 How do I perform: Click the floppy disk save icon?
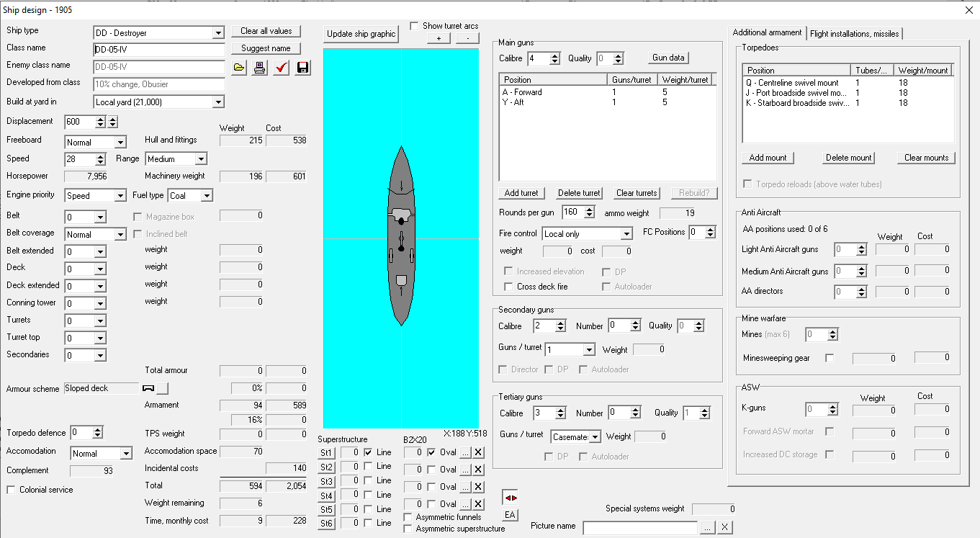point(302,68)
